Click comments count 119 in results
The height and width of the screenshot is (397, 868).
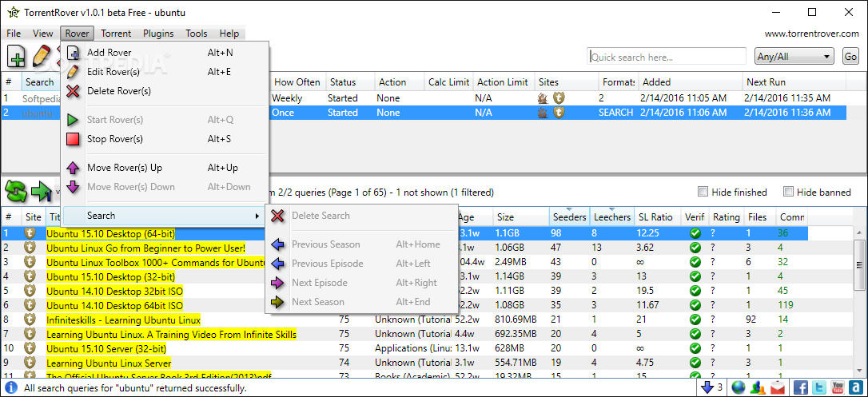(x=785, y=305)
